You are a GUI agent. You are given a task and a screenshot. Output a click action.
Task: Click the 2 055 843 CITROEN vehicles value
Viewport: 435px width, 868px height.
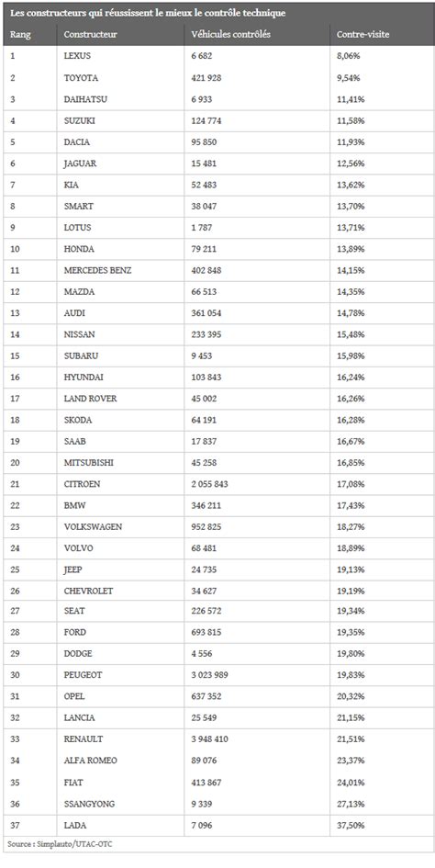click(209, 484)
